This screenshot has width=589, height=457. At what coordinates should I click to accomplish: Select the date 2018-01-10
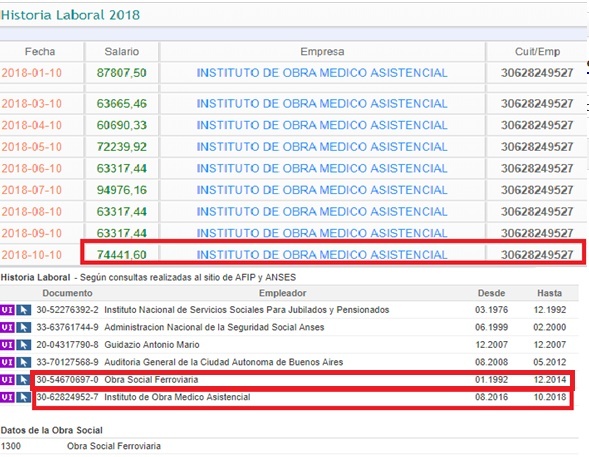pos(32,73)
